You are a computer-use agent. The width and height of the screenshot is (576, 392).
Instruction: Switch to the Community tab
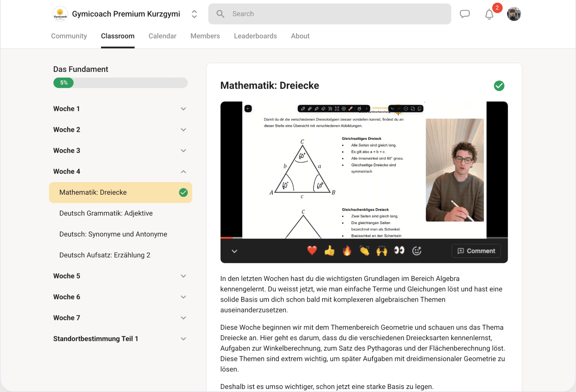point(69,36)
